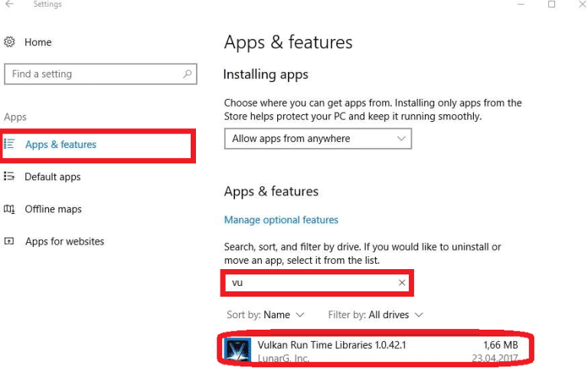Clear the app search box text

click(x=402, y=283)
